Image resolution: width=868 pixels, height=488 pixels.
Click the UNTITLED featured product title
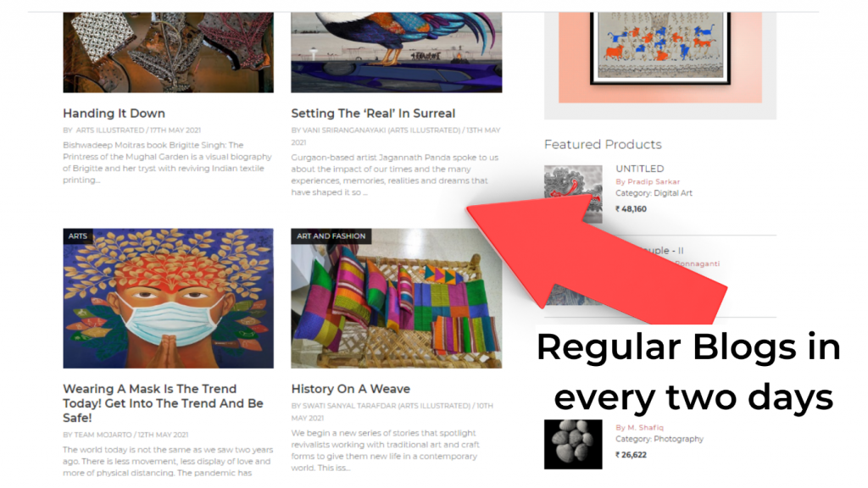coord(639,169)
